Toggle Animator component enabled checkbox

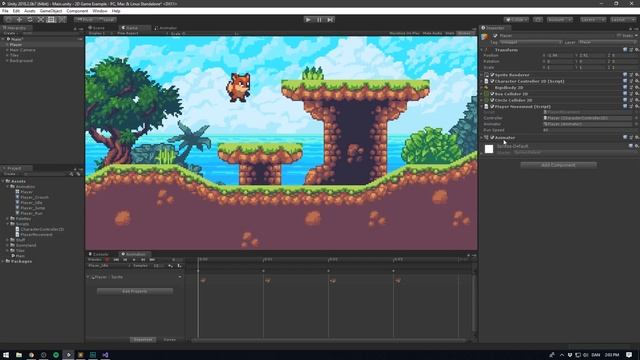click(x=492, y=138)
